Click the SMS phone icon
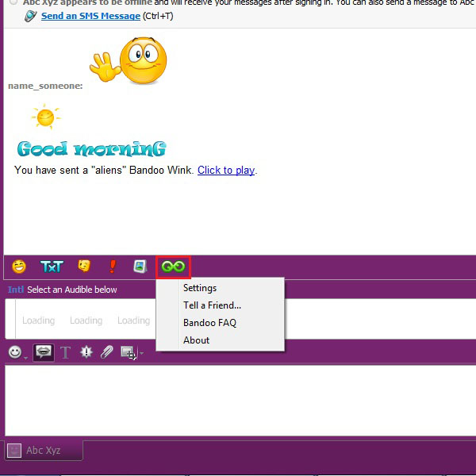 pyautogui.click(x=31, y=16)
